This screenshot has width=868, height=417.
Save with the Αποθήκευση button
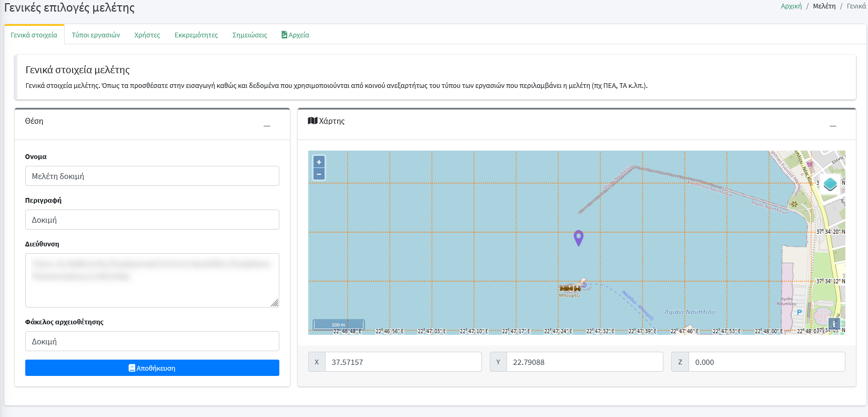pos(152,368)
